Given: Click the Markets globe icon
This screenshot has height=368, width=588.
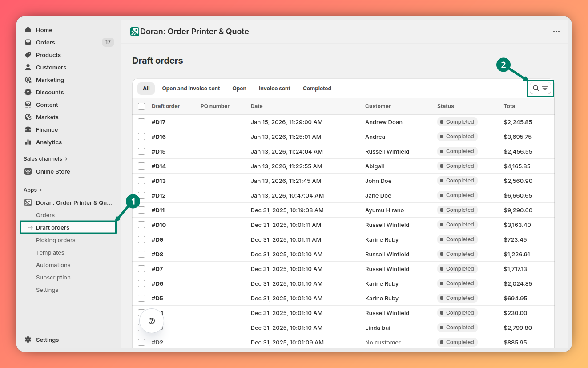Looking at the screenshot, I should [28, 117].
